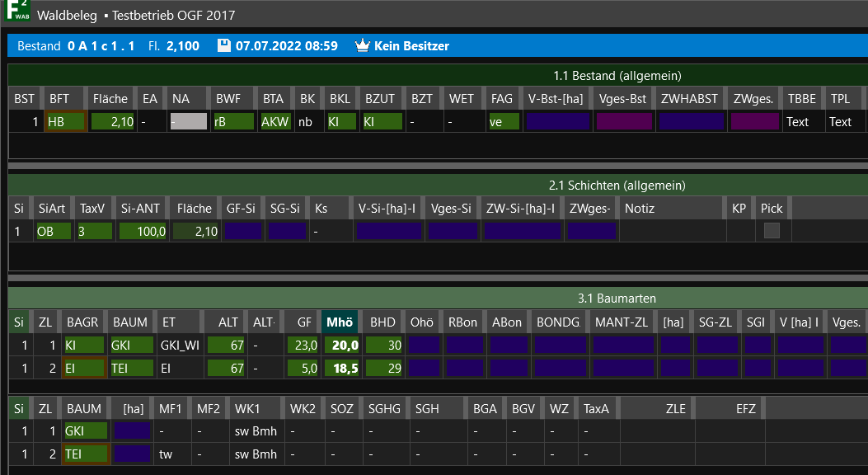Screen dimensions: 868x475
Task: Click the Text entry under TBBE
Action: click(x=798, y=122)
